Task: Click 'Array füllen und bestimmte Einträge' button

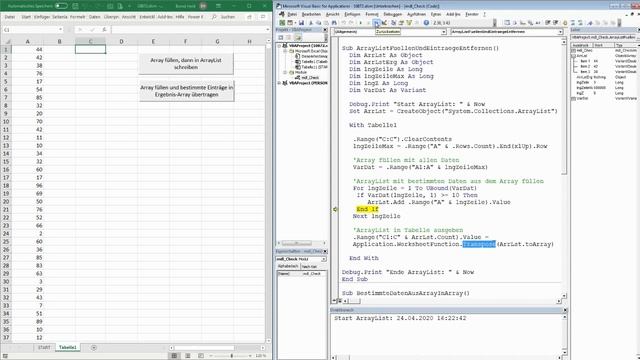Action: click(x=187, y=91)
